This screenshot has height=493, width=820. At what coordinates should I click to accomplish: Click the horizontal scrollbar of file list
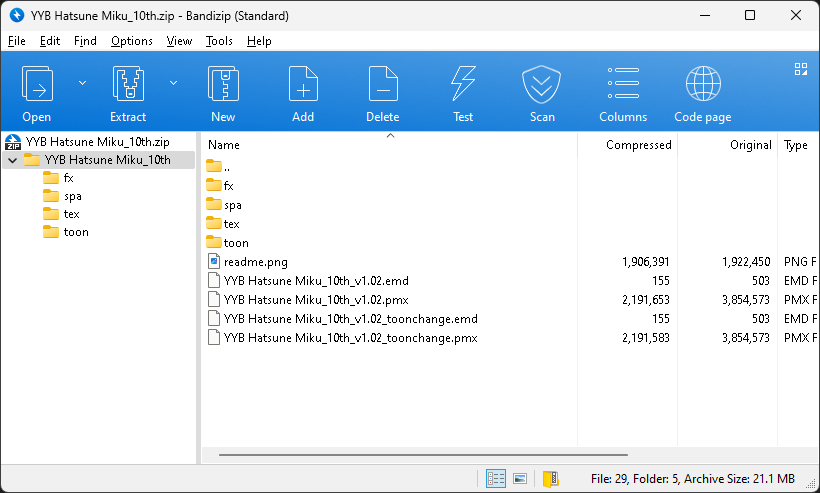click(424, 455)
